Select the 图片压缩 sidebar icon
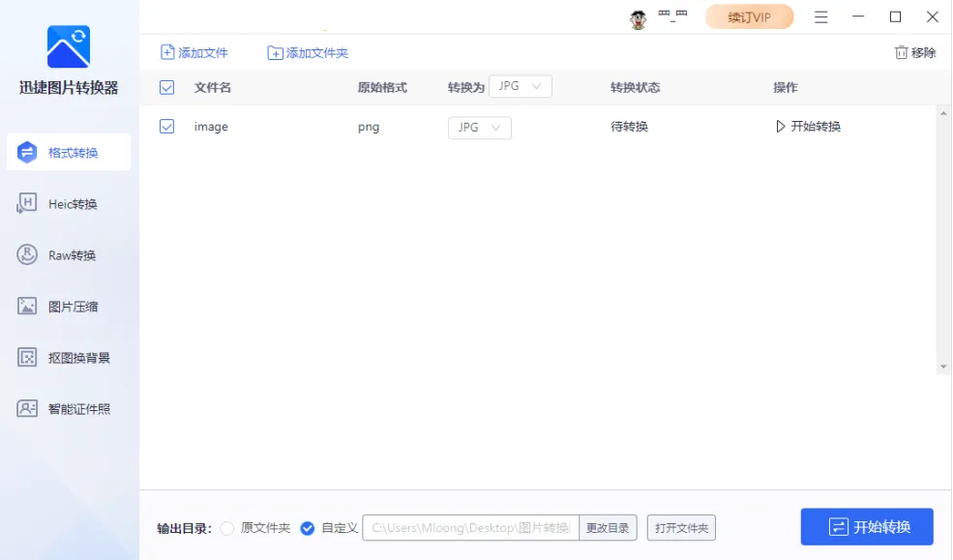Screen dimensions: 953x560 point(27,307)
